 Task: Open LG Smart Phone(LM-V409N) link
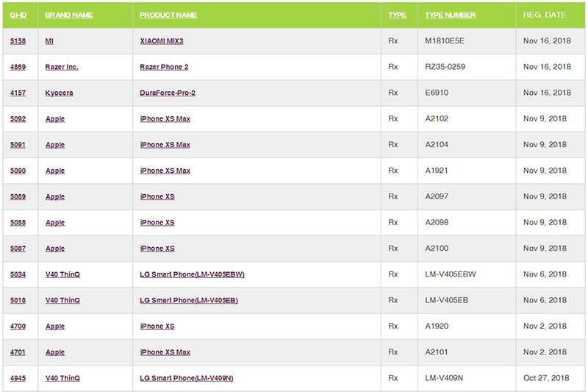click(187, 378)
